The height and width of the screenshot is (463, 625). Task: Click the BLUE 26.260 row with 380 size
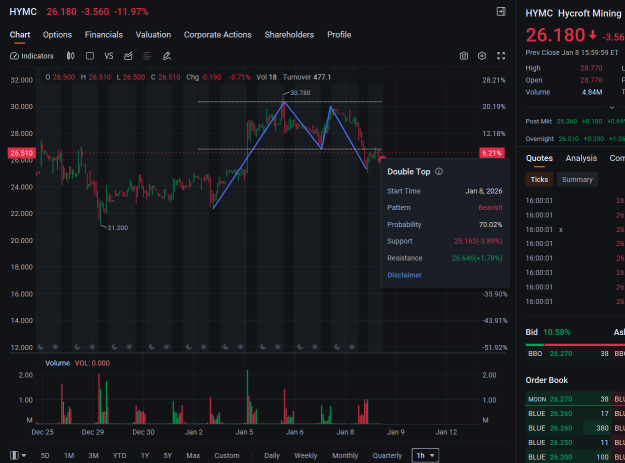point(568,428)
